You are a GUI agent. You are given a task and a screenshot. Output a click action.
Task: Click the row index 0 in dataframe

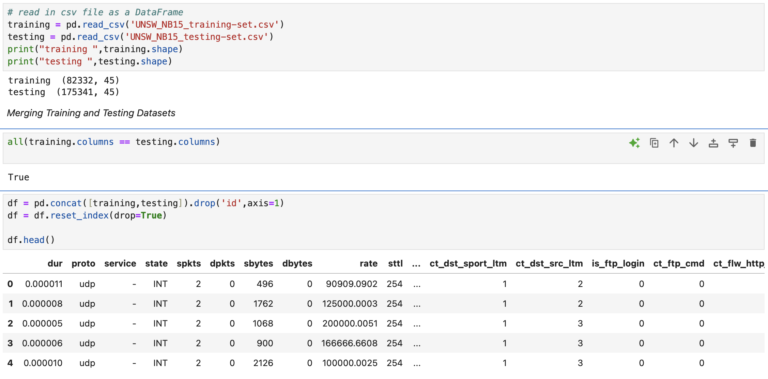pyautogui.click(x=10, y=284)
